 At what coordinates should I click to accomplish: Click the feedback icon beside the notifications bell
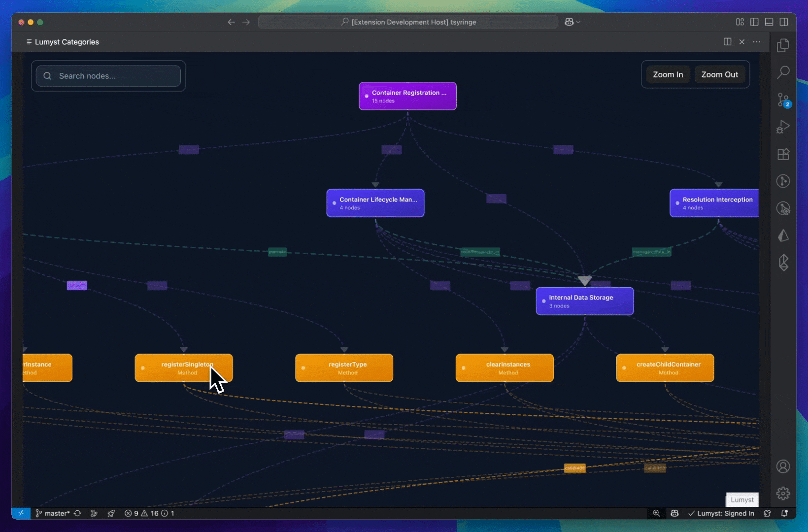click(767, 513)
